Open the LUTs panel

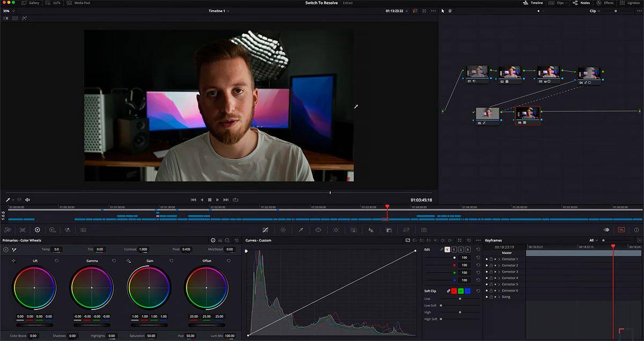pos(54,3)
